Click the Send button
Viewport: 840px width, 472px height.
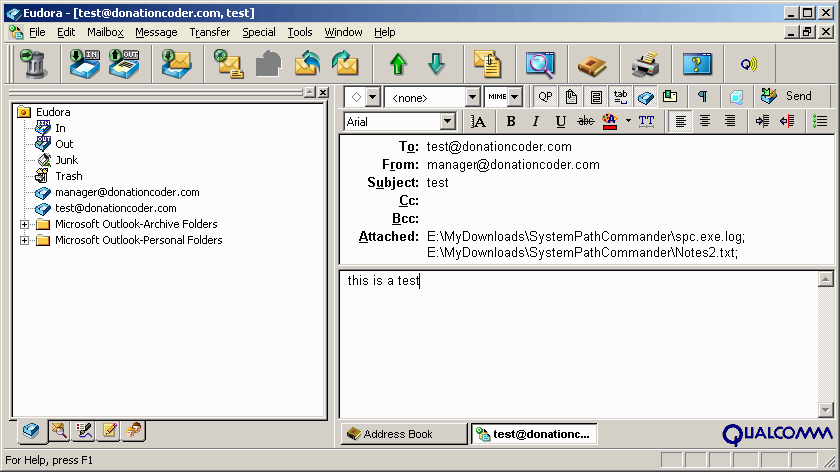point(786,96)
